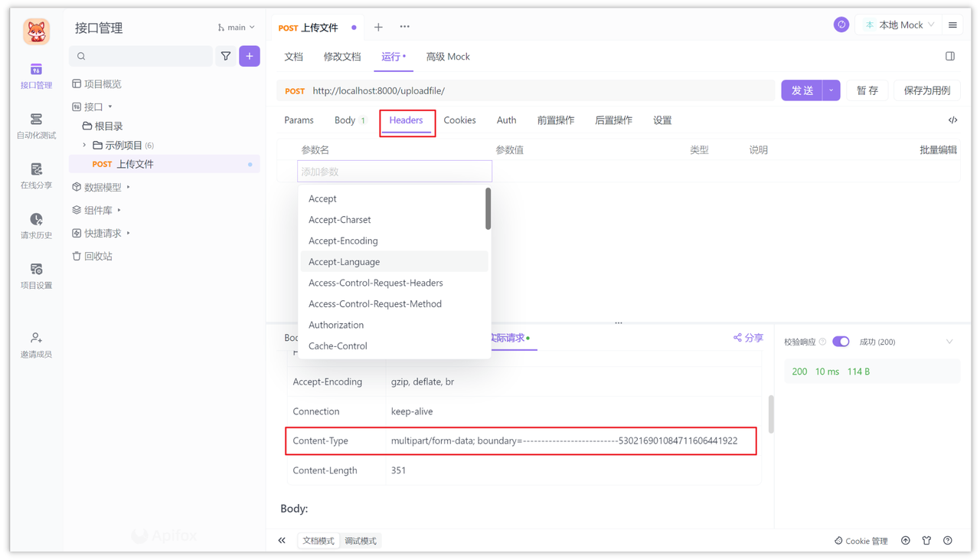Screen dimensions: 980x560
Task: Select the Body tab
Action: (x=350, y=120)
